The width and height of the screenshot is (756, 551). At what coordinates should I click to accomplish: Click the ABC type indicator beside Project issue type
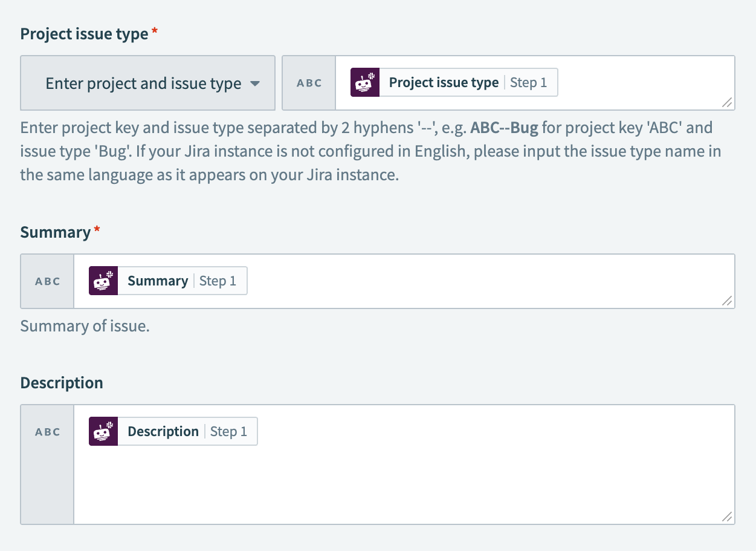point(309,83)
